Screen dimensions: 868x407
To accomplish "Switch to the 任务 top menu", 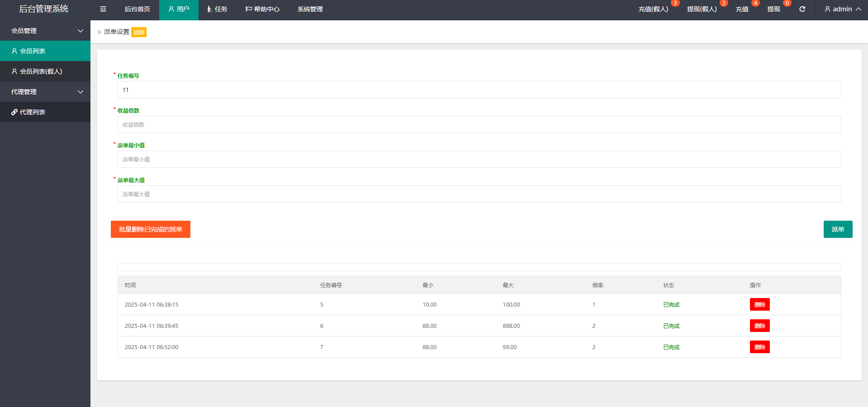I will tap(217, 9).
